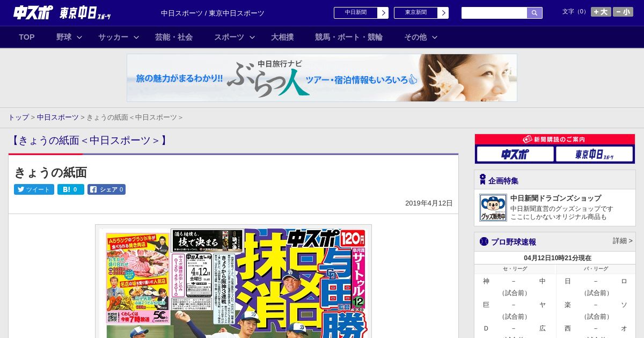Follow the トップ breadcrumb link
Viewport: 644px width, 338px height.
[x=18, y=117]
